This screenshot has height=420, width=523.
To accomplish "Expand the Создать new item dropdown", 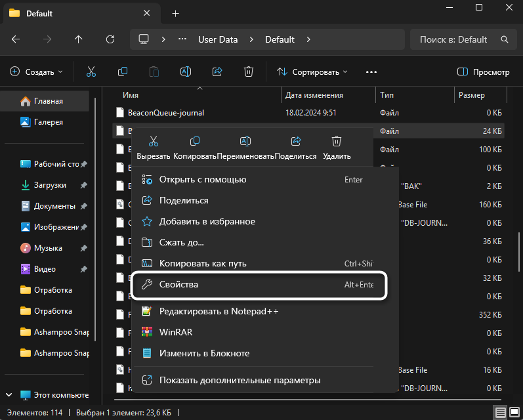I will pyautogui.click(x=37, y=72).
